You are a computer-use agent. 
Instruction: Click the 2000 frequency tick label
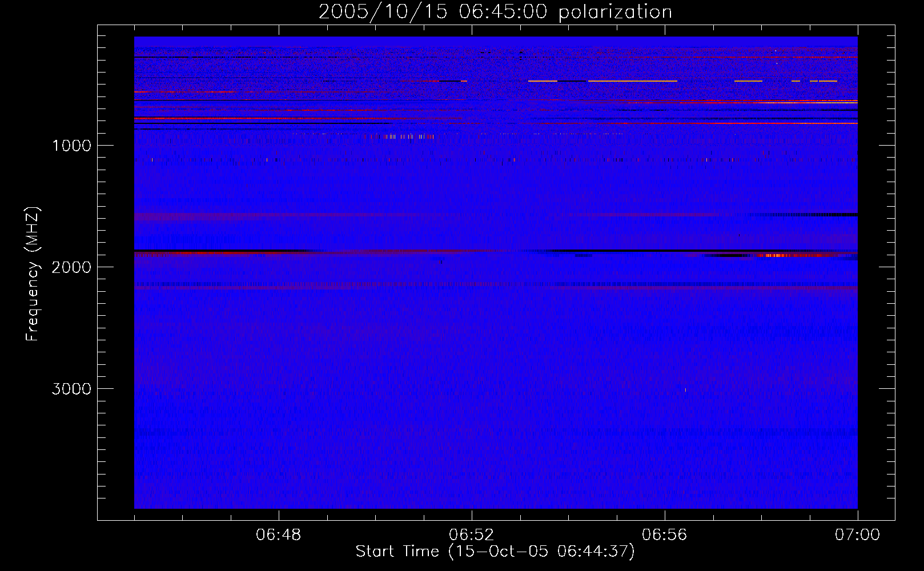click(71, 267)
